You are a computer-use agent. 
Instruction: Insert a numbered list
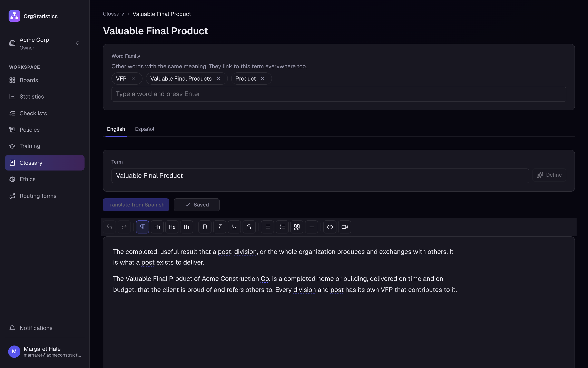click(282, 227)
